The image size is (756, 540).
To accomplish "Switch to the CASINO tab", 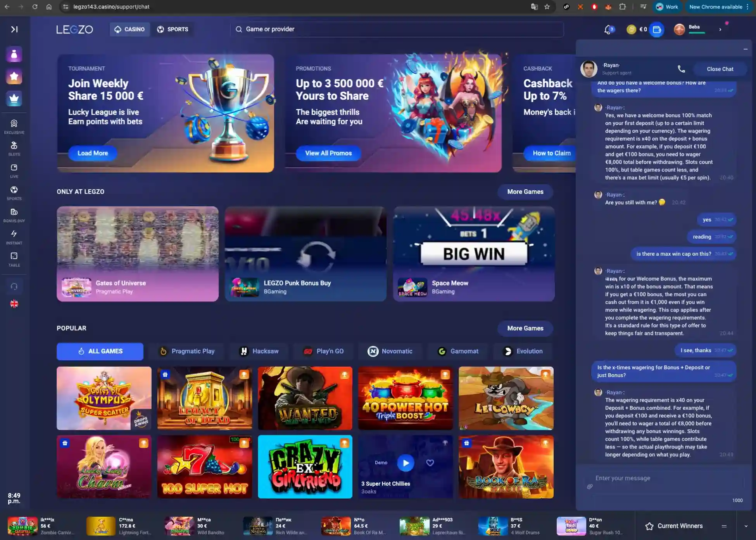I will tap(129, 29).
